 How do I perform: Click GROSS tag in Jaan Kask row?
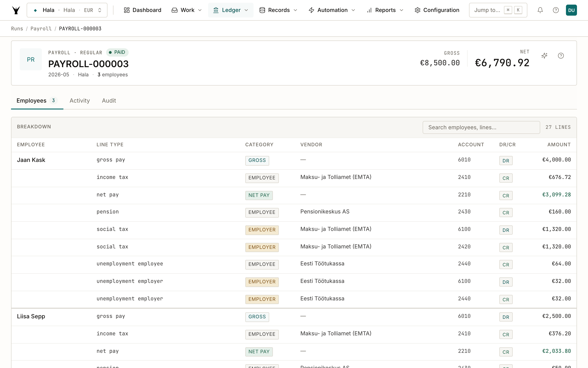click(x=257, y=160)
